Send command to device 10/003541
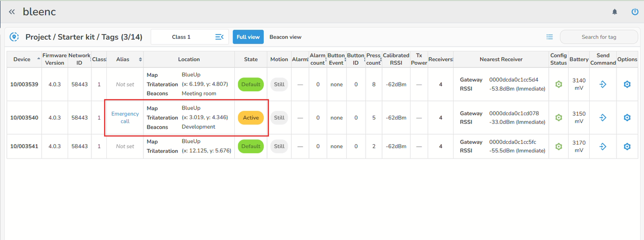 click(x=603, y=146)
